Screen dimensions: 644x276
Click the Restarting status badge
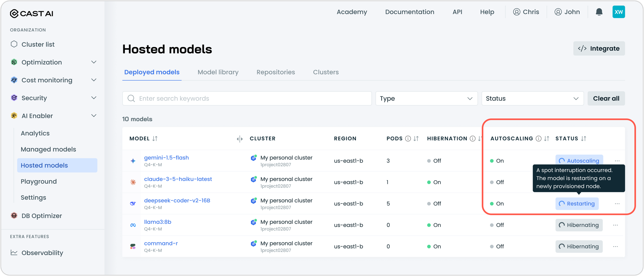point(577,204)
